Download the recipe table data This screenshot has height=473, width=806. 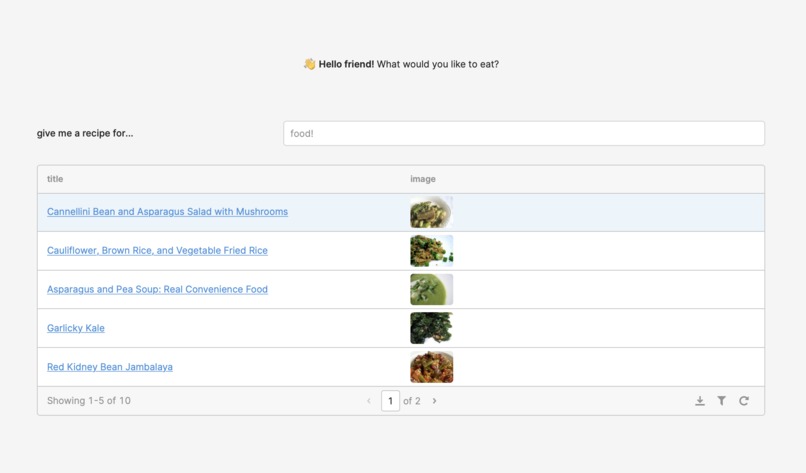click(700, 401)
